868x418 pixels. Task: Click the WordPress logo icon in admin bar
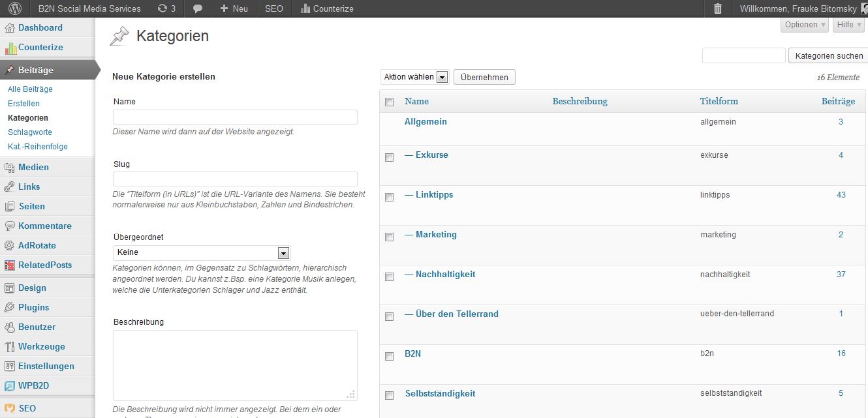coord(15,8)
